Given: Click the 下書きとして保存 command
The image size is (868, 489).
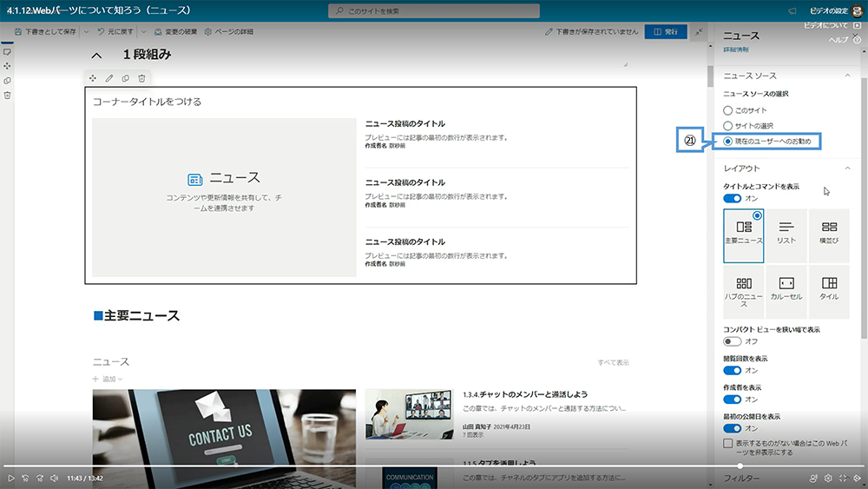Looking at the screenshot, I should pyautogui.click(x=45, y=31).
